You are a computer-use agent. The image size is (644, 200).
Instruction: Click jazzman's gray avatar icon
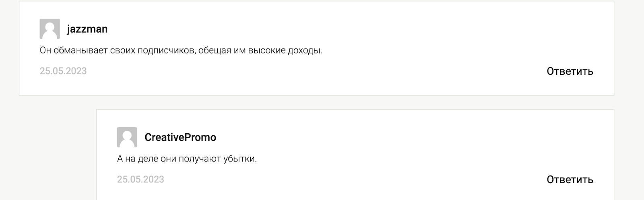point(50,29)
